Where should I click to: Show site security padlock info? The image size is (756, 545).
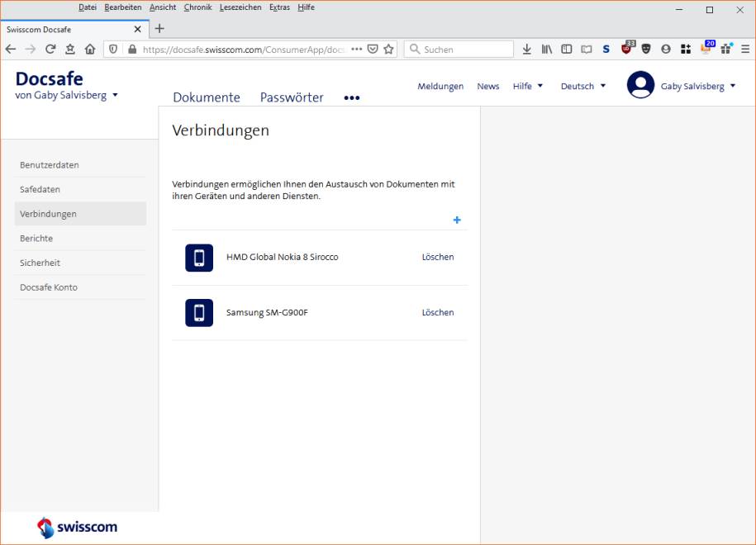tap(132, 50)
